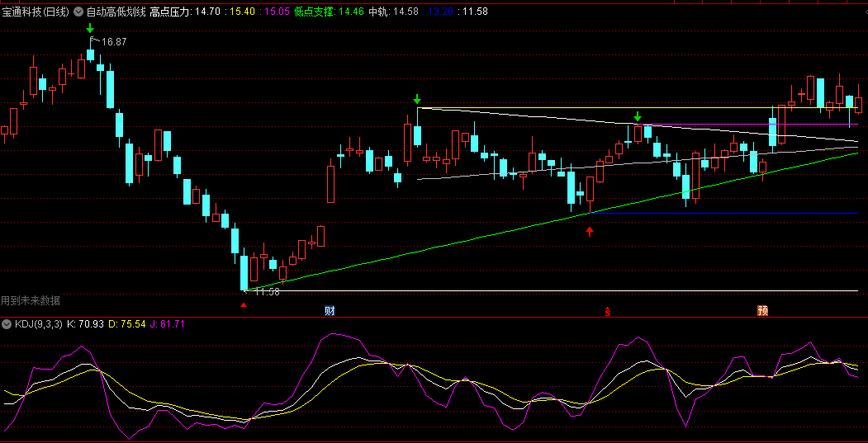The width and height of the screenshot is (868, 443).
Task: Click the 中轨 value 14.58
Action: click(406, 11)
